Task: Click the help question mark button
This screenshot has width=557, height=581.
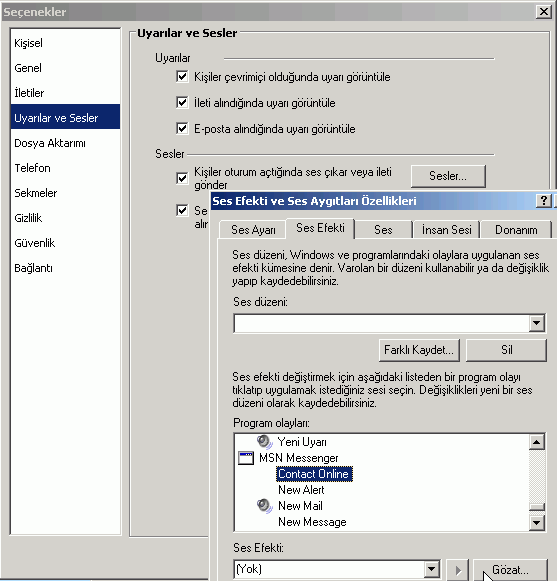Action: click(x=543, y=201)
